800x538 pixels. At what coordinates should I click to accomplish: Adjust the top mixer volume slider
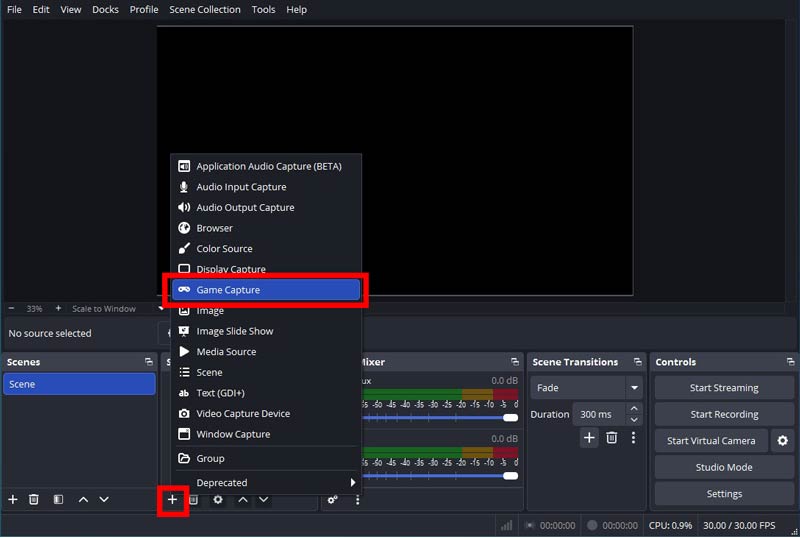[x=510, y=417]
